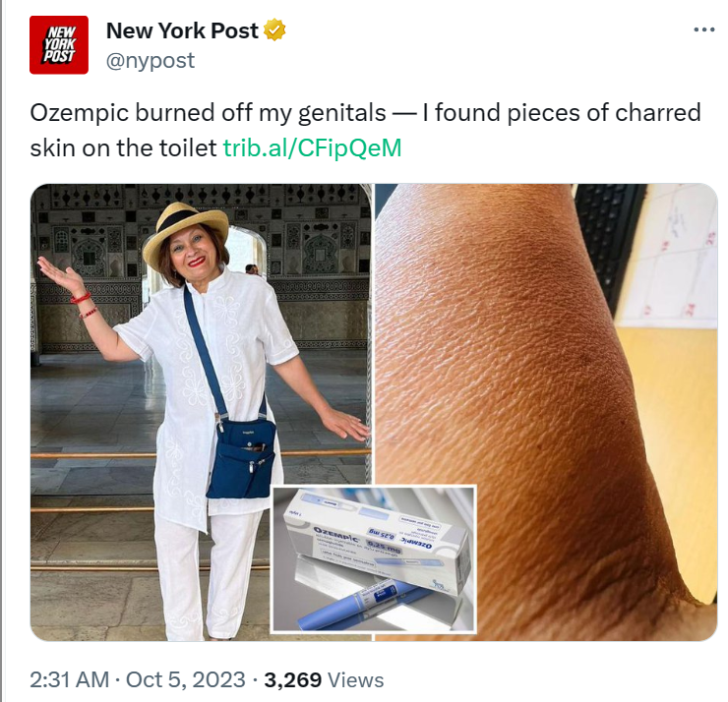Open the @nypost handle link
This screenshot has width=728, height=702.
pos(151,60)
